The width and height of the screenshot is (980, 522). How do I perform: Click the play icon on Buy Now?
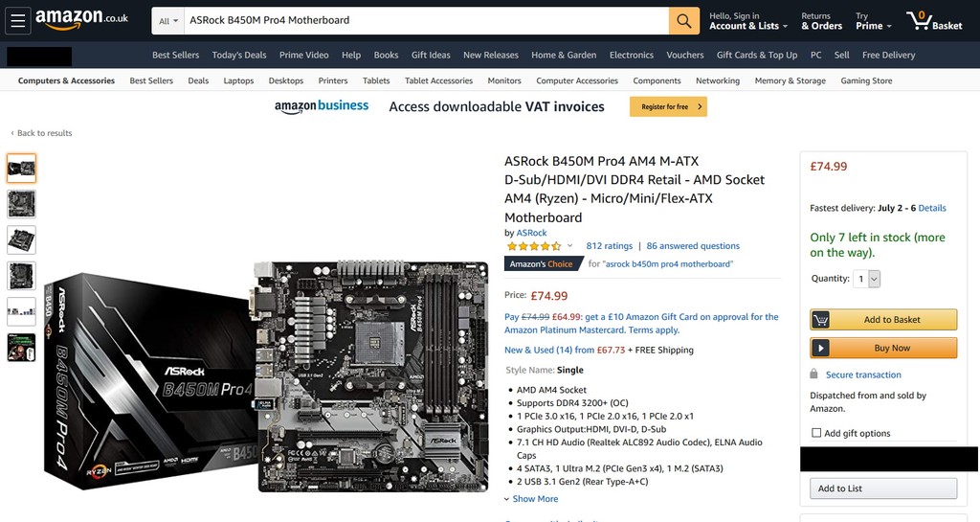point(820,349)
